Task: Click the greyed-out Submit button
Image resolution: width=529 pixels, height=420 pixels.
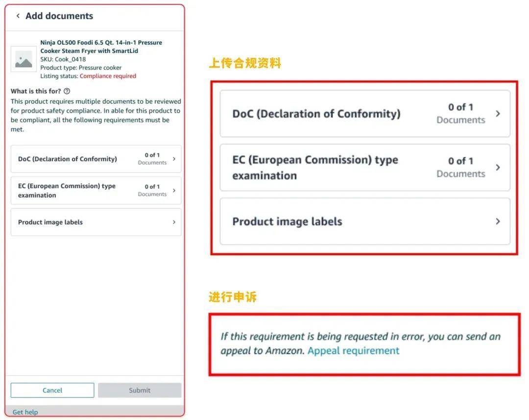Action: (140, 390)
